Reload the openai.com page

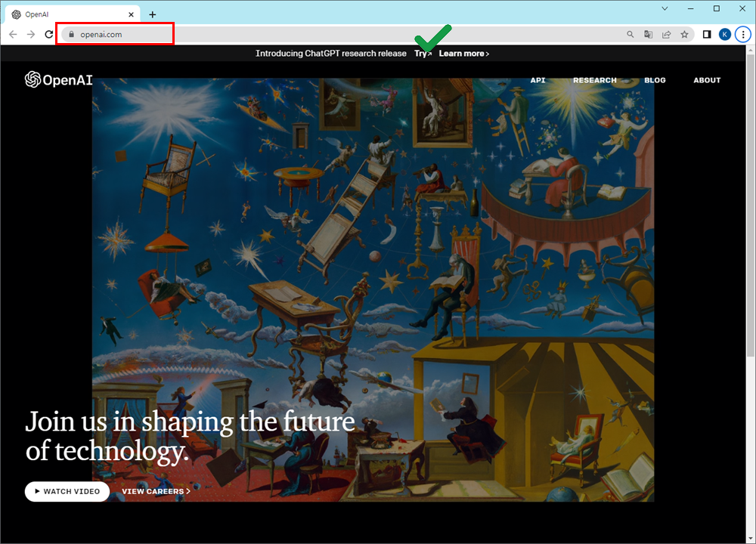(48, 34)
